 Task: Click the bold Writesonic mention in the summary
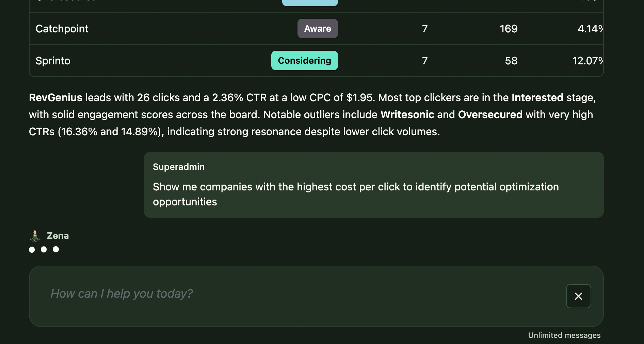point(407,115)
